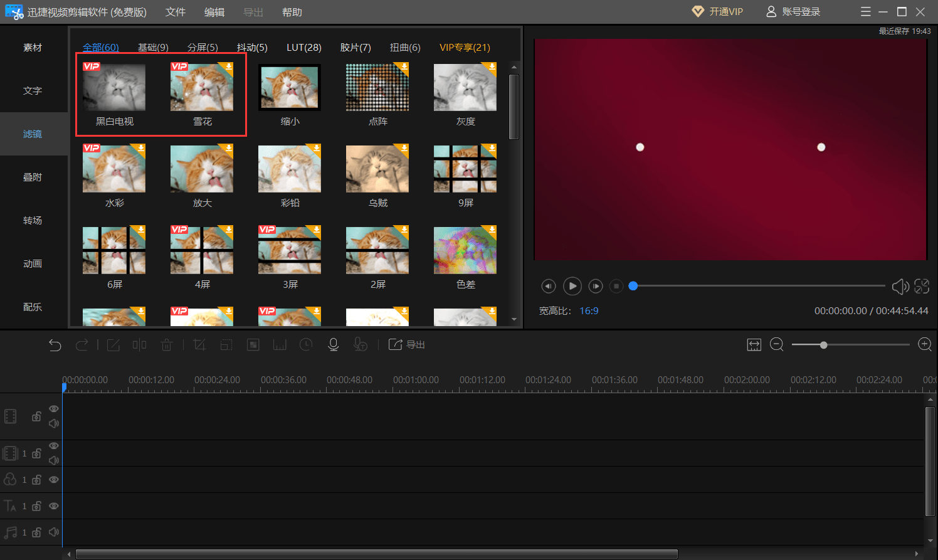Switch to 扭曲(6) filter tab

(405, 48)
